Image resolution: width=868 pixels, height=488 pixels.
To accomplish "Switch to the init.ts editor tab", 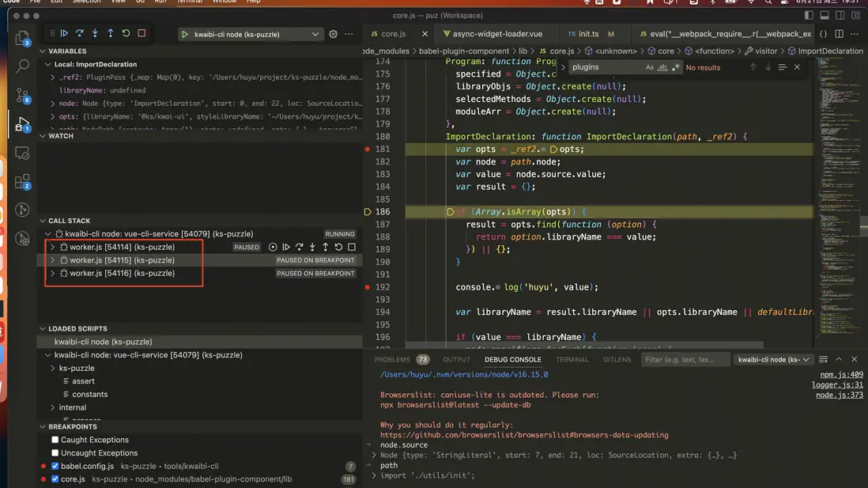I will [587, 34].
